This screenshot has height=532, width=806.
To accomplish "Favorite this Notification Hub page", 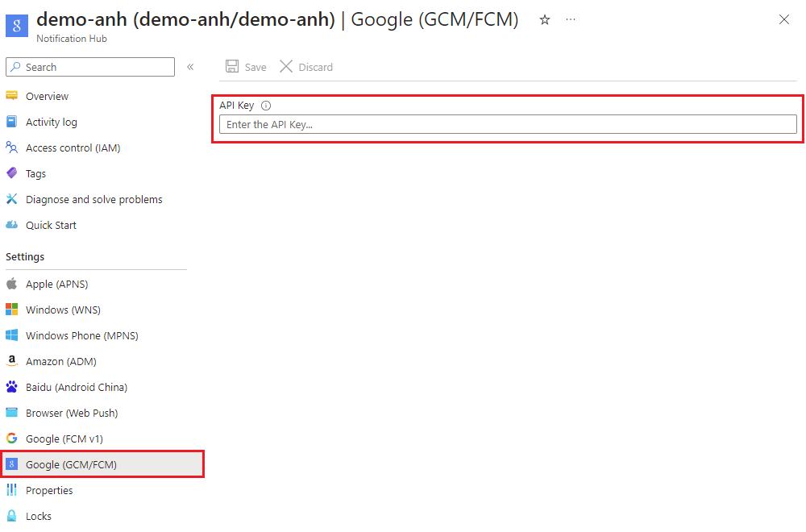I will click(x=545, y=20).
